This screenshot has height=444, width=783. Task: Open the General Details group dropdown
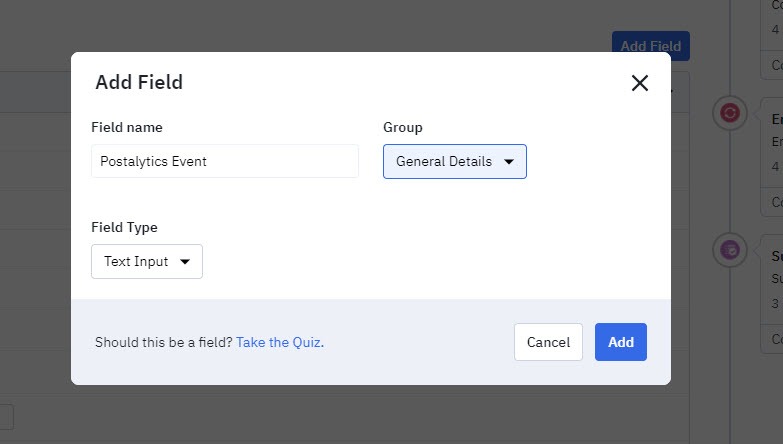pos(454,161)
